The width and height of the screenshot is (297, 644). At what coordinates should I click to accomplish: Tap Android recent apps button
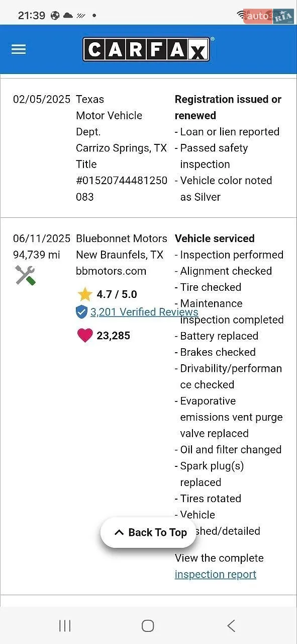[x=65, y=625]
